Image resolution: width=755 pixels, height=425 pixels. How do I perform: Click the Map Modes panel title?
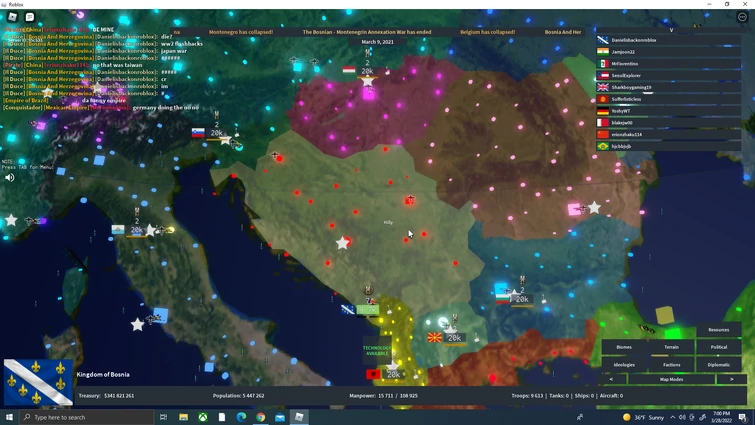(671, 379)
